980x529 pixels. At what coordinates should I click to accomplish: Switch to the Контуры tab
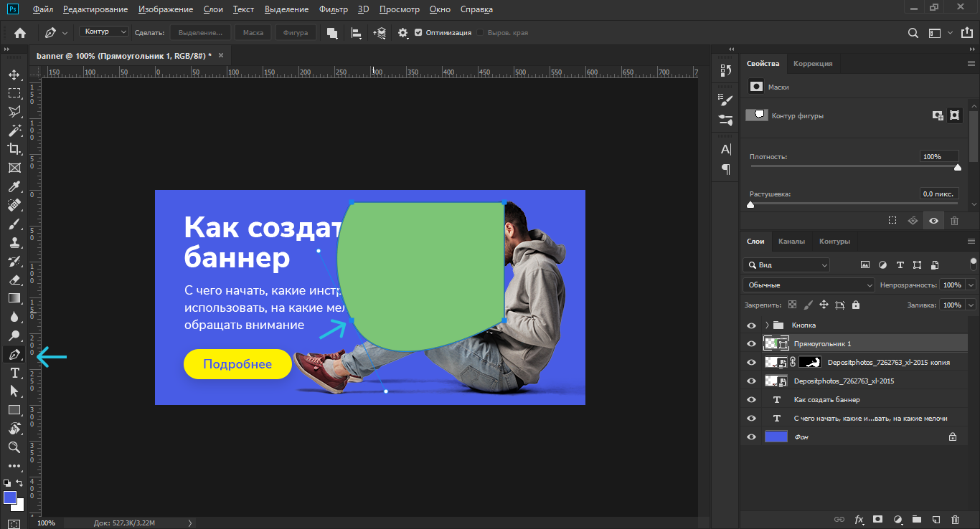pos(834,242)
